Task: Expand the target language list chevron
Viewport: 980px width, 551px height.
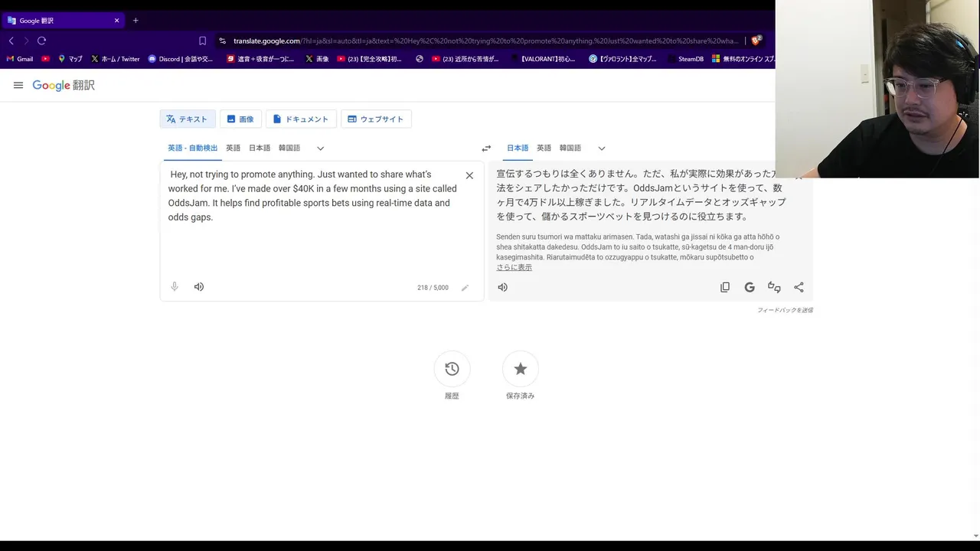Action: 601,148
